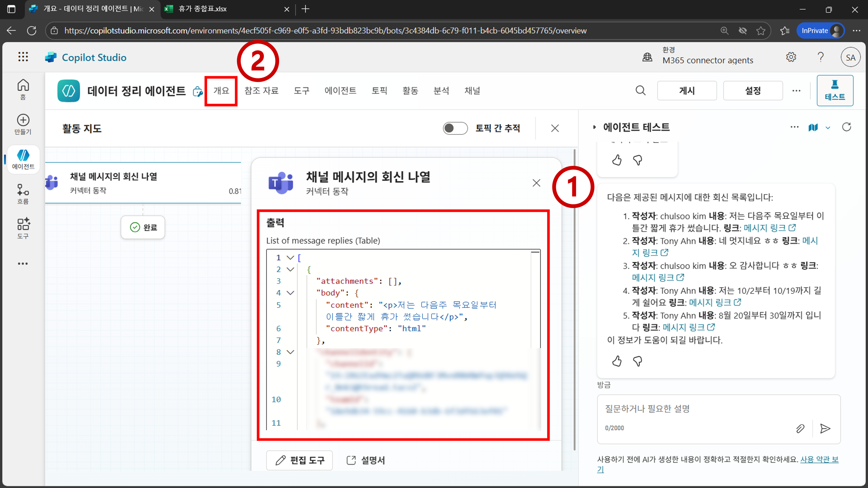Click the thumbs up on the reply list message
868x488 pixels.
tap(617, 361)
